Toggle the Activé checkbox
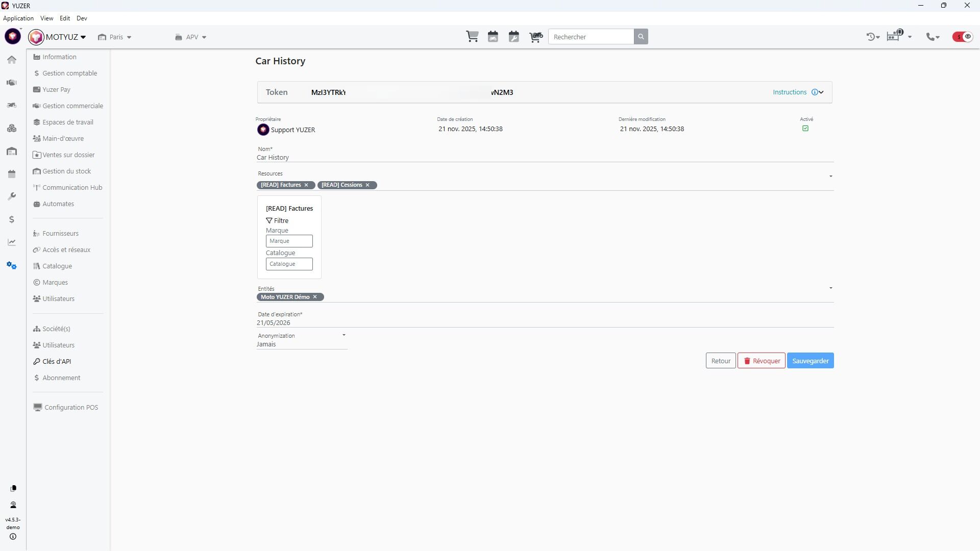The image size is (980, 551). click(x=805, y=129)
